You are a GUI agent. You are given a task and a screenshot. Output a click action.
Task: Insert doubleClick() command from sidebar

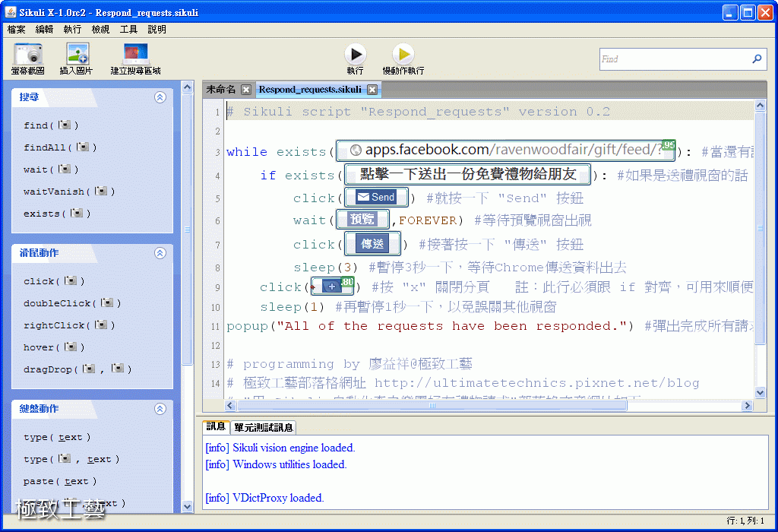(72, 302)
